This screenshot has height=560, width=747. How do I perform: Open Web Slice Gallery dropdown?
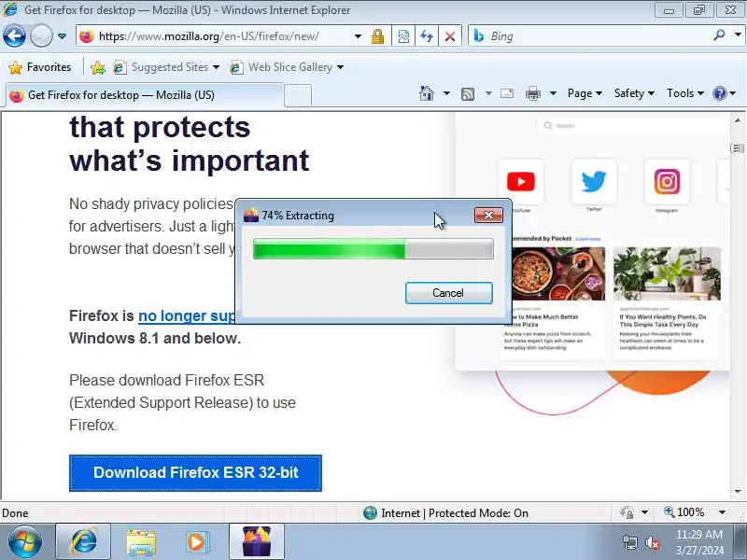[x=287, y=67]
